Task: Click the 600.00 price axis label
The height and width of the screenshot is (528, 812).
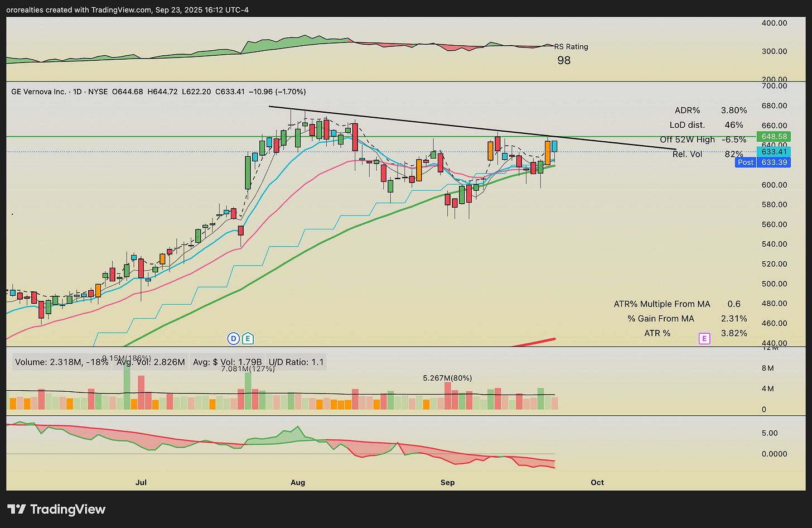Action: point(775,185)
